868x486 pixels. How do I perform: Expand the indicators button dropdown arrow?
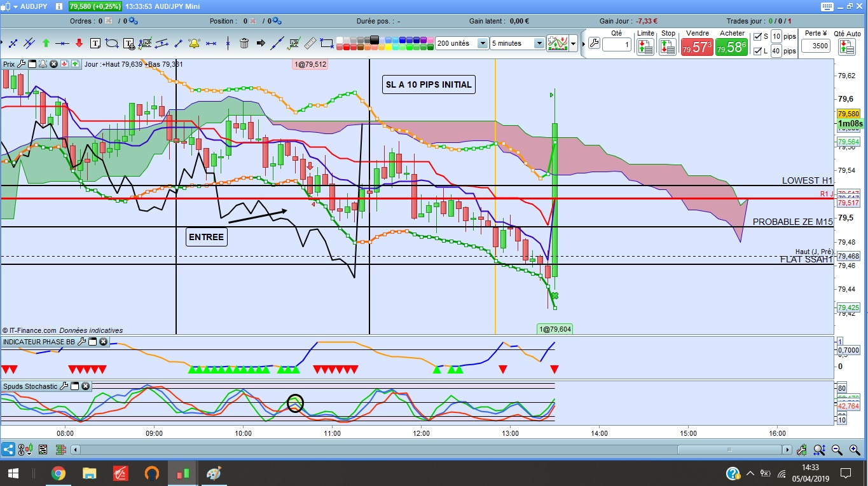574,44
